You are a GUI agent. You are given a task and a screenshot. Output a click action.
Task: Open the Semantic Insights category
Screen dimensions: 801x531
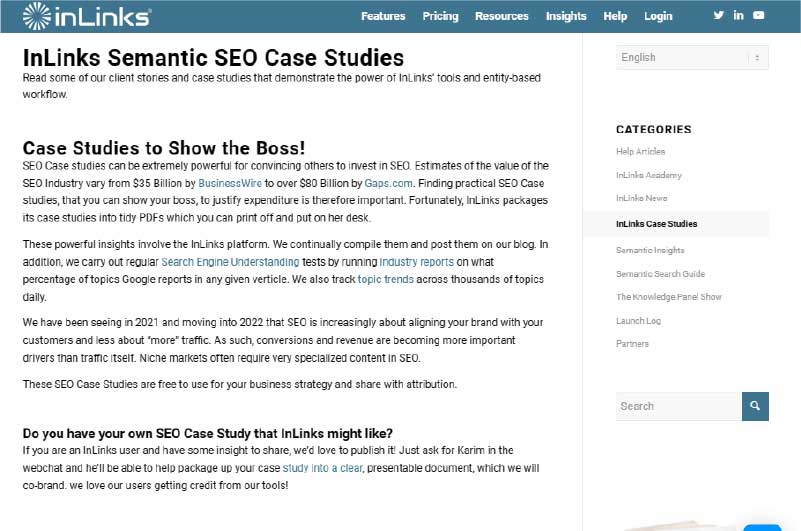(650, 250)
